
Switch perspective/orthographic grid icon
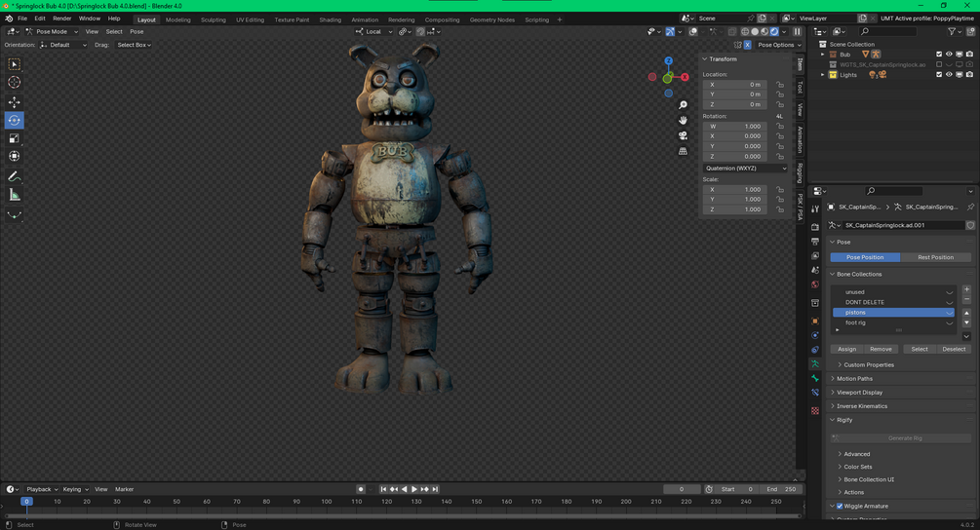point(684,151)
